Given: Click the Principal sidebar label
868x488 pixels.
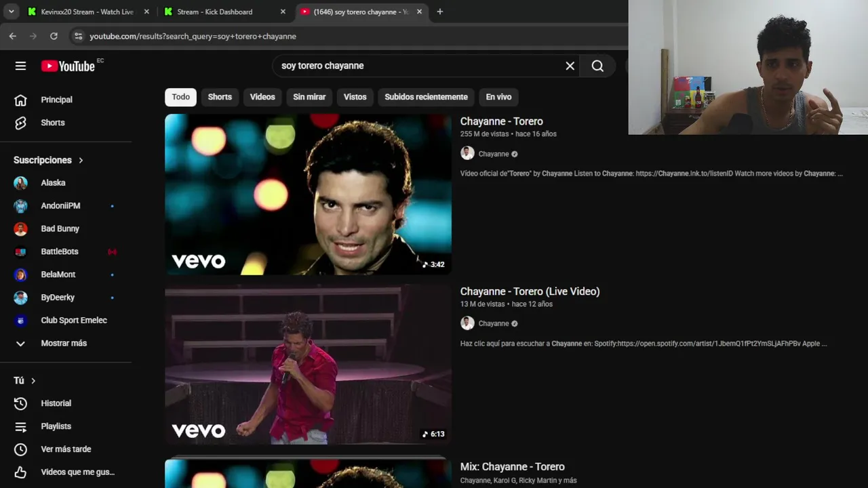Looking at the screenshot, I should pyautogui.click(x=56, y=100).
